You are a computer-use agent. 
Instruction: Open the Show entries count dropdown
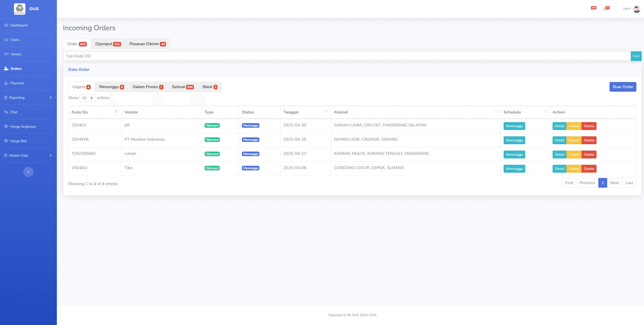click(x=88, y=98)
